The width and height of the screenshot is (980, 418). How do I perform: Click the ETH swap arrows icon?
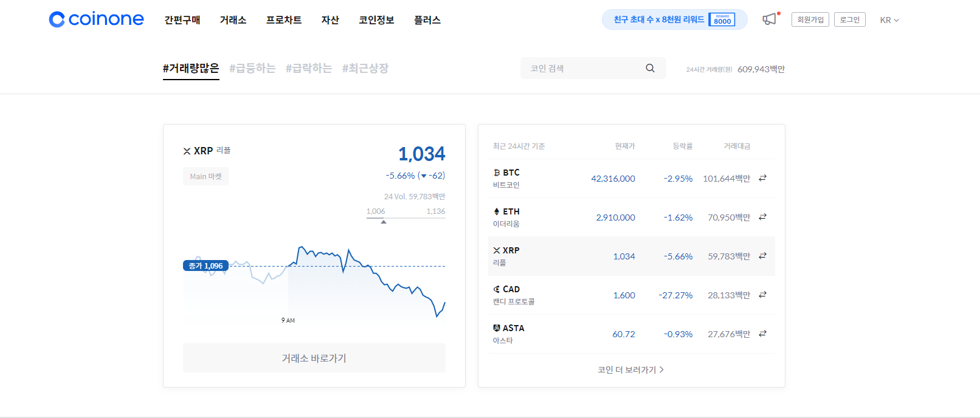[x=762, y=217]
